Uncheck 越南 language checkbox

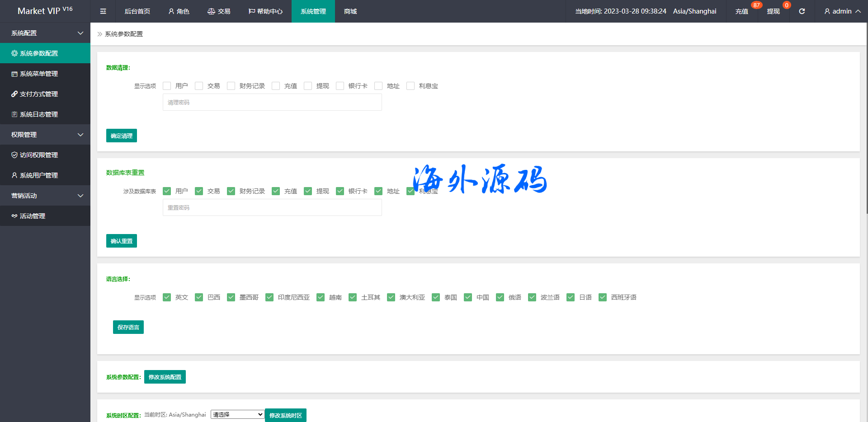(321, 297)
